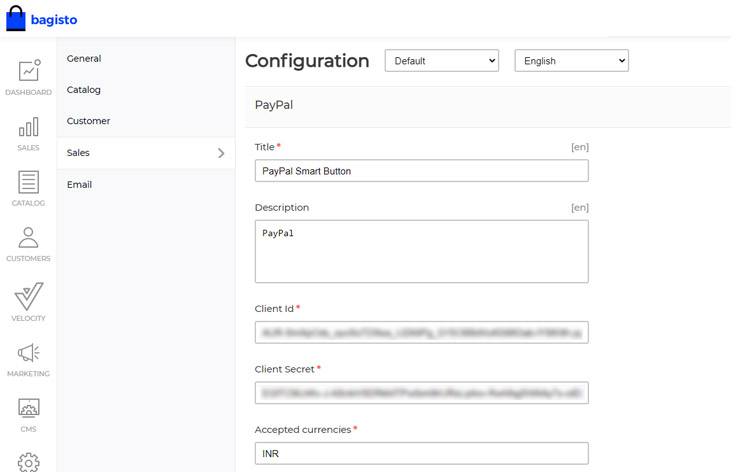Click the Title field label
Image resolution: width=745 pixels, height=472 pixels.
[265, 147]
